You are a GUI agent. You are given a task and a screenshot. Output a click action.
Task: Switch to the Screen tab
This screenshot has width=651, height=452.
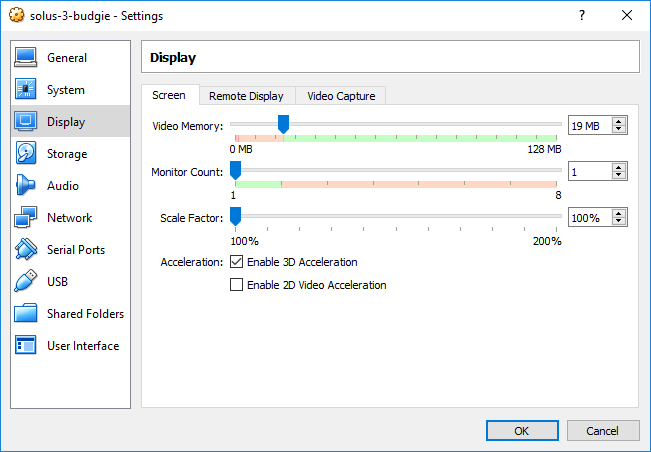(x=169, y=95)
